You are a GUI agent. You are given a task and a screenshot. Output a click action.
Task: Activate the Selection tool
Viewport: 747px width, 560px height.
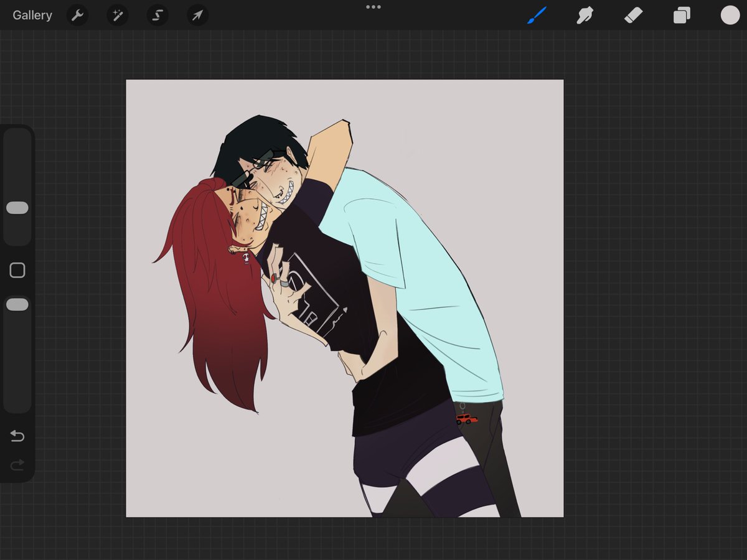click(x=157, y=15)
